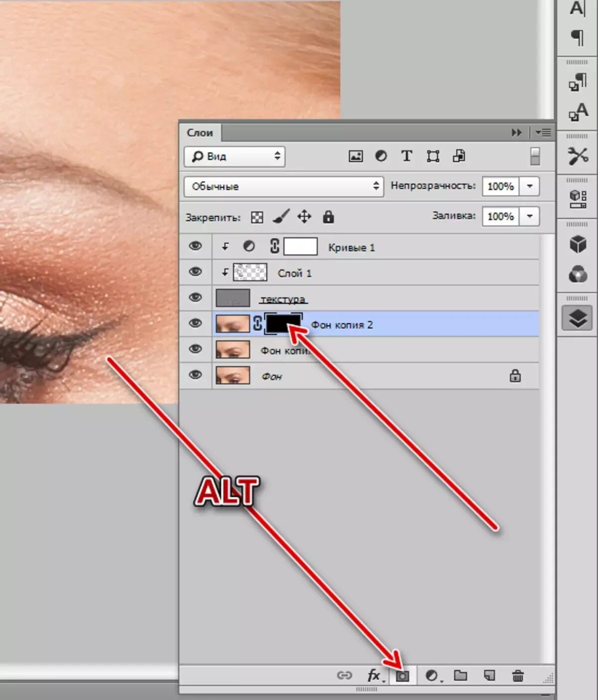This screenshot has height=700, width=598.
Task: Click mask link chain on Фон копия 2
Action: (x=257, y=324)
